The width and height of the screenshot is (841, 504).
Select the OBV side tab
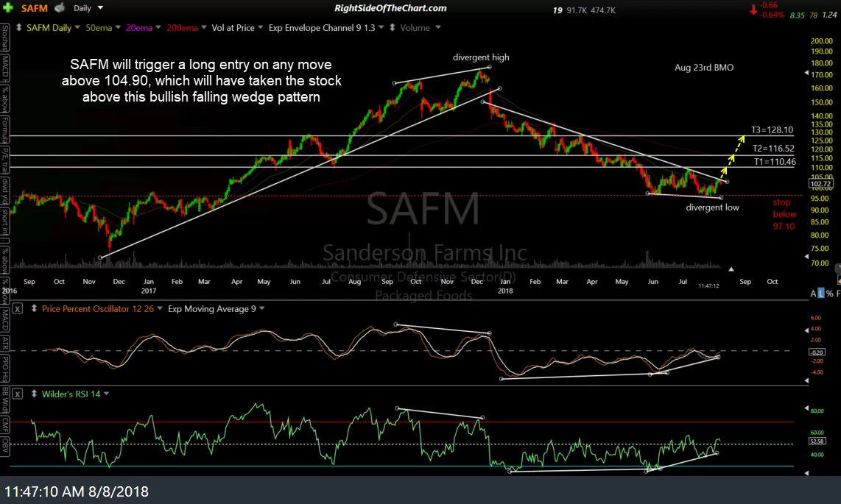point(5,445)
